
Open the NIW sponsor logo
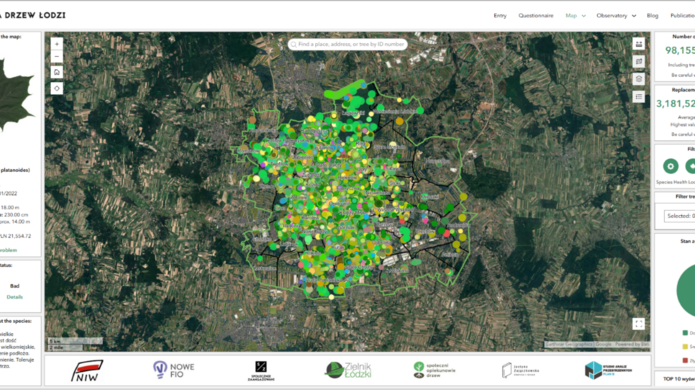point(87,371)
